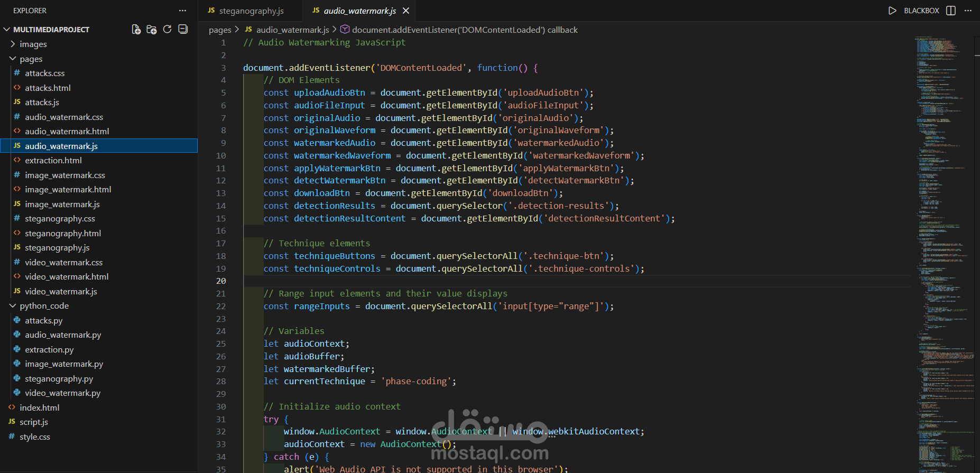The width and height of the screenshot is (980, 473).
Task: Click the New Folder icon in Explorer
Action: point(151,30)
